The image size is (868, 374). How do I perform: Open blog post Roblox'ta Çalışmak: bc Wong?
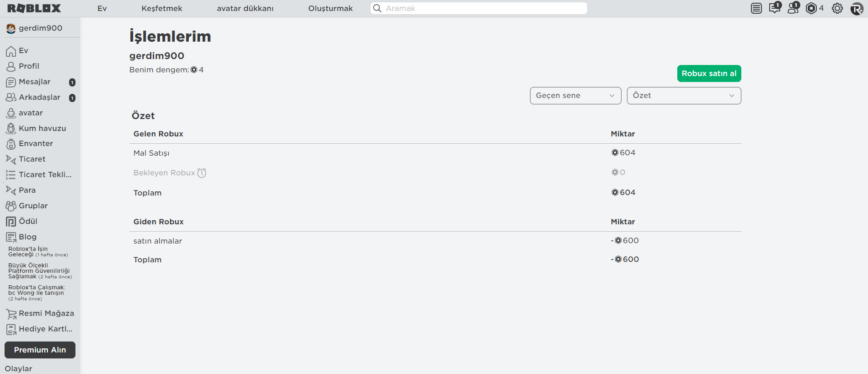point(37,293)
